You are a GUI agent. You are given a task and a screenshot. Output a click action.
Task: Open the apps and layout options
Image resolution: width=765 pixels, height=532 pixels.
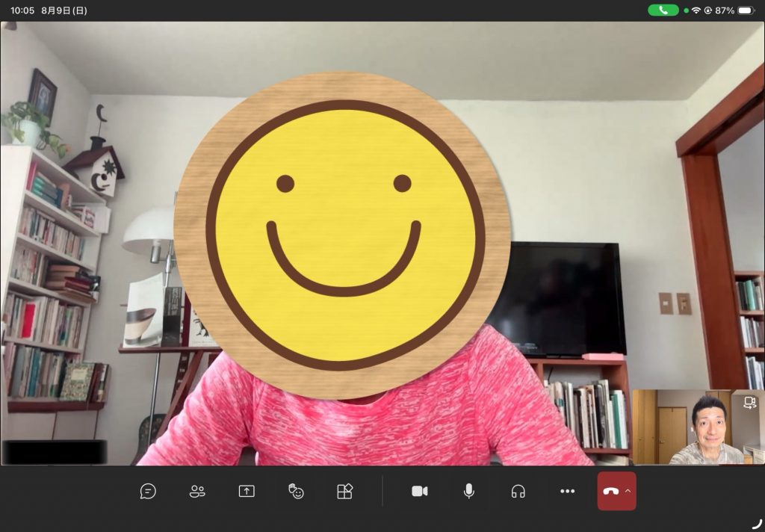(345, 491)
